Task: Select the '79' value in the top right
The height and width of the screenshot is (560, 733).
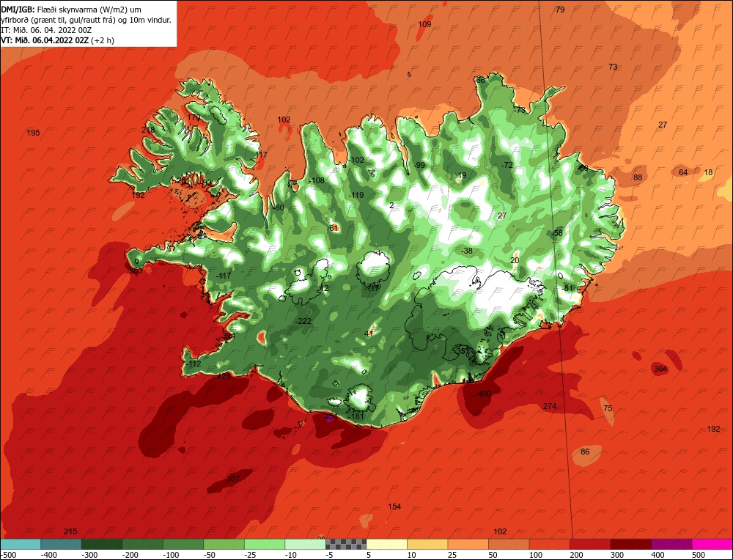Action: [560, 10]
